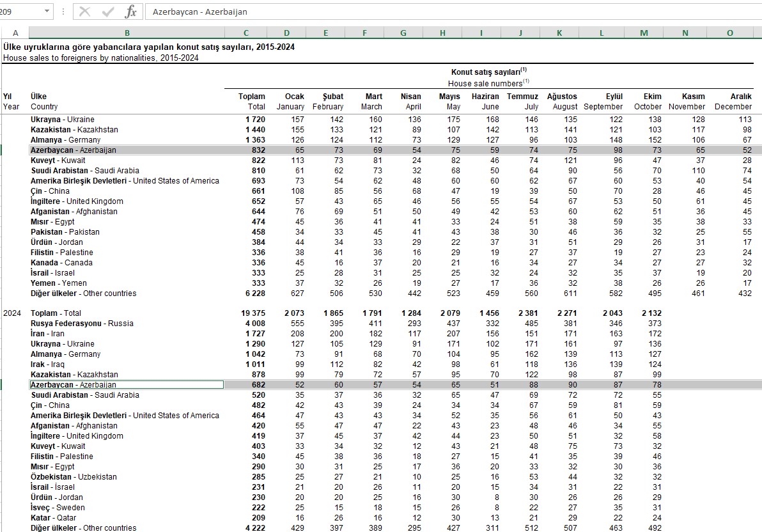This screenshot has width=762, height=532.
Task: Select the spreadsheet title cell about konut satış
Action: [x=148, y=47]
